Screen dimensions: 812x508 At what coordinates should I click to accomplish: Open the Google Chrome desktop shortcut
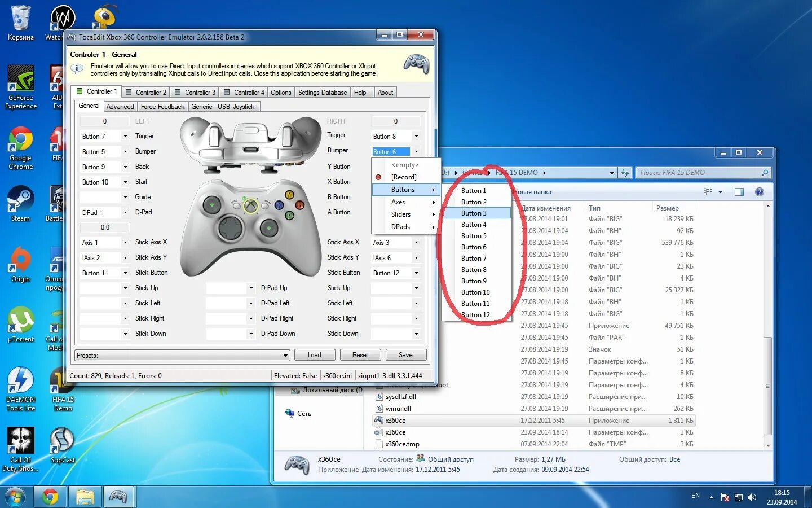pyautogui.click(x=21, y=148)
